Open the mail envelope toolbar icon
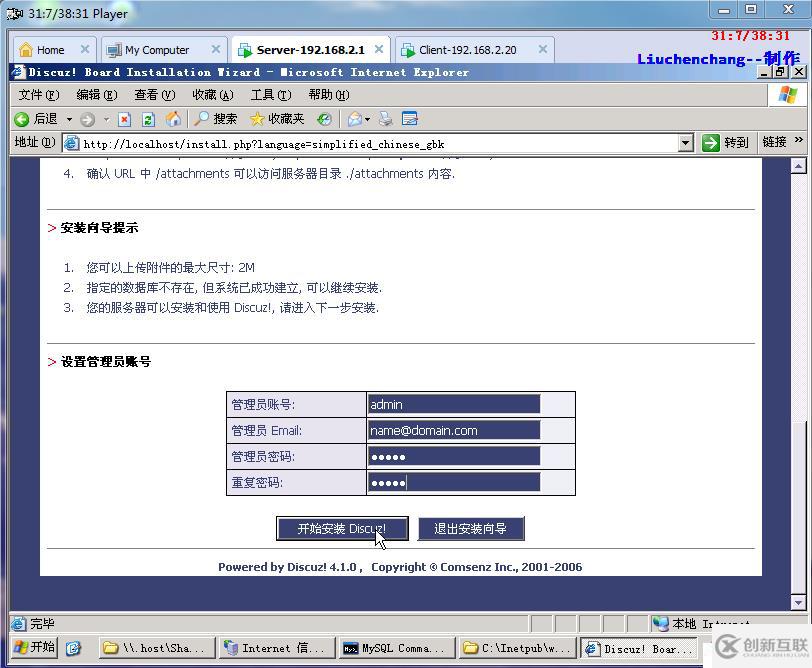Viewport: 812px width, 668px height. coord(355,119)
